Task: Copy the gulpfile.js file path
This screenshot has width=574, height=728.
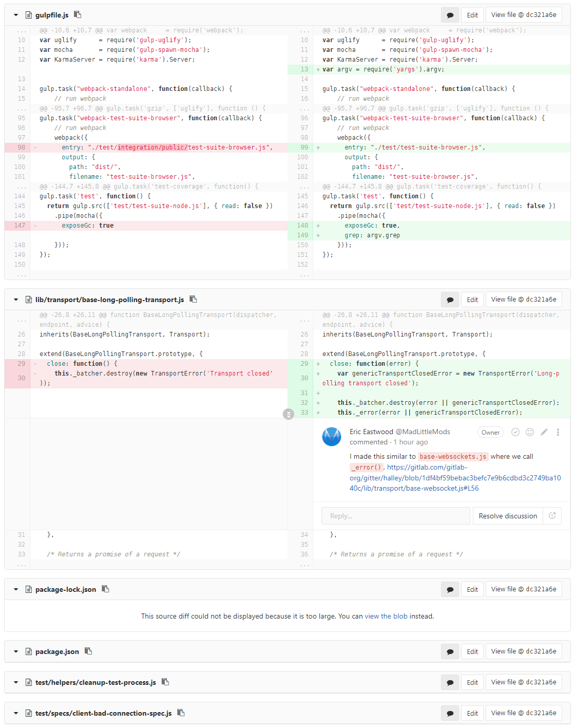Action: 78,14
